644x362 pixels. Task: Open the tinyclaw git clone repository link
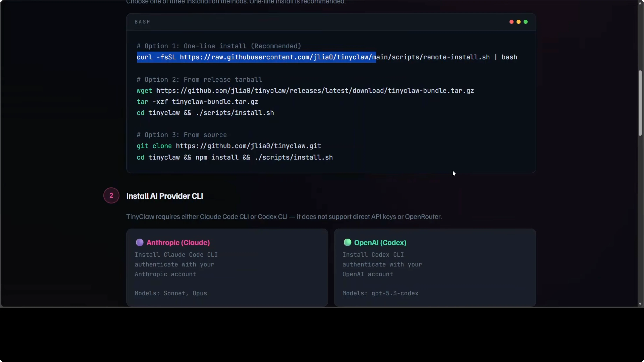tap(248, 146)
